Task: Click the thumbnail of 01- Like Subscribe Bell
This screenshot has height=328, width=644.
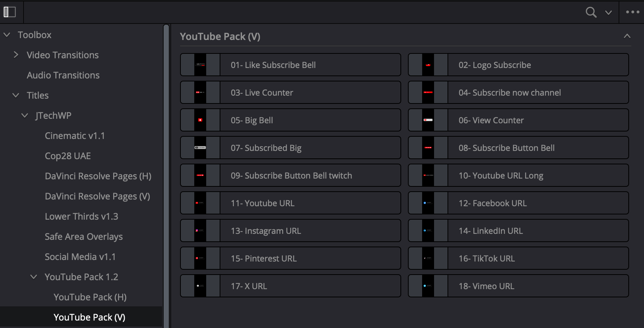Action: 200,64
